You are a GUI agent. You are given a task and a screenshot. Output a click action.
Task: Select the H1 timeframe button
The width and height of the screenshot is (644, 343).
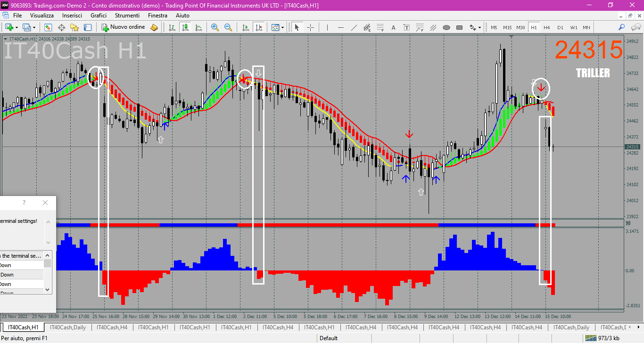[534, 27]
